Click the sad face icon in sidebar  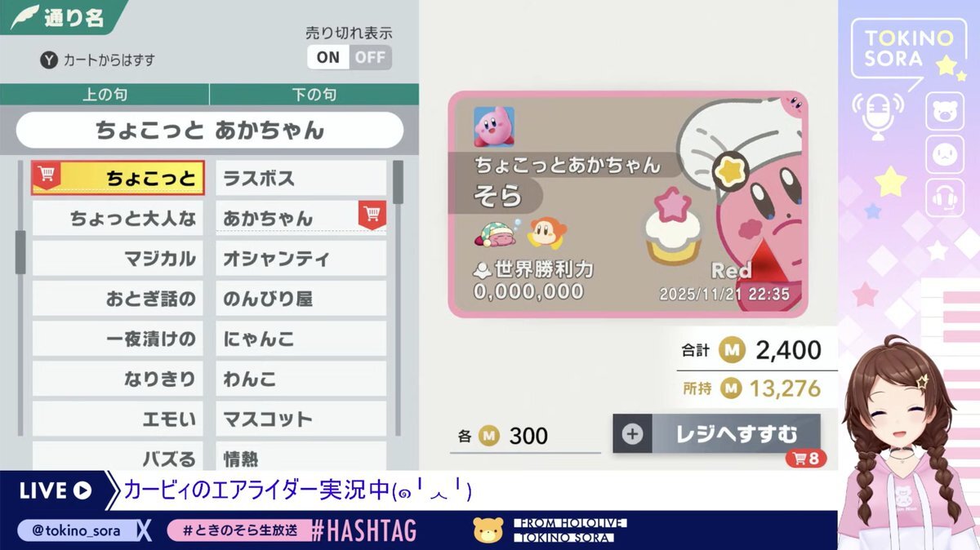coord(945,153)
